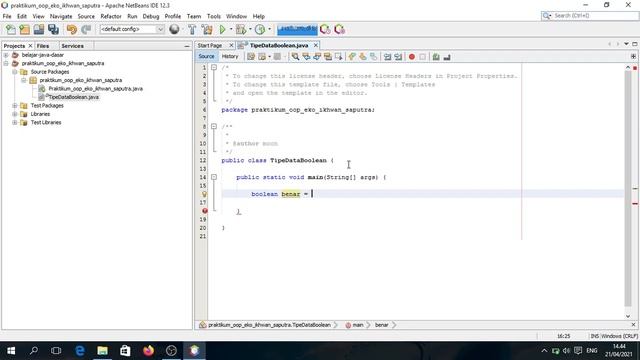Open the Debug menu

point(151,16)
